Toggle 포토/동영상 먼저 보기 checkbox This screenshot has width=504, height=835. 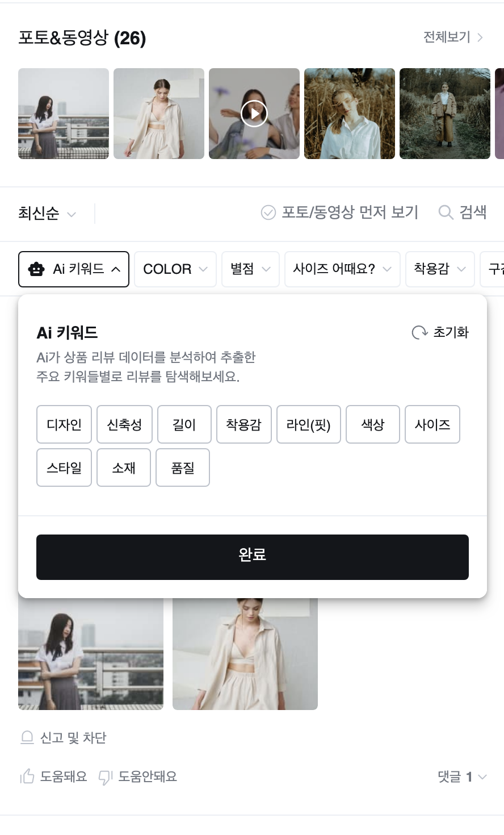[x=268, y=212]
